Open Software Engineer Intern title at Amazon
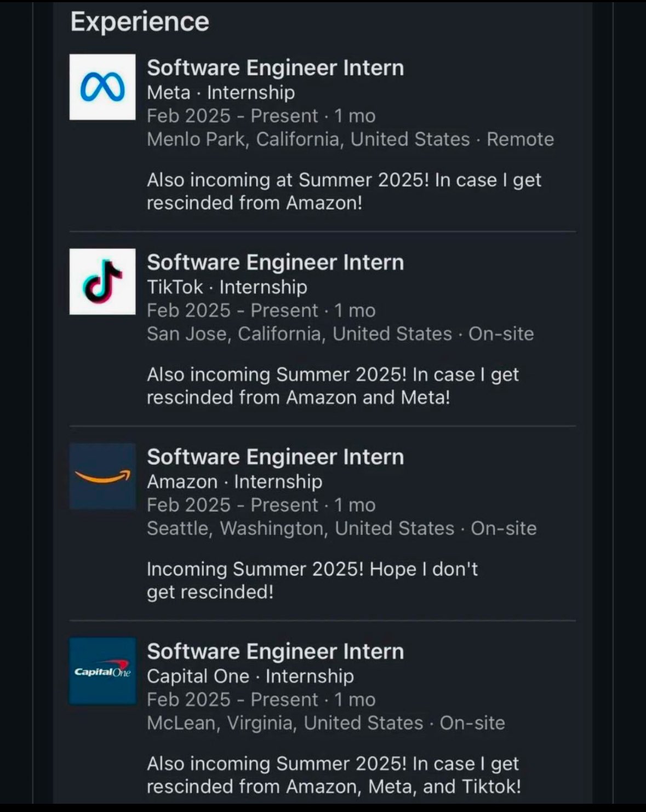This screenshot has width=646, height=812. [275, 457]
